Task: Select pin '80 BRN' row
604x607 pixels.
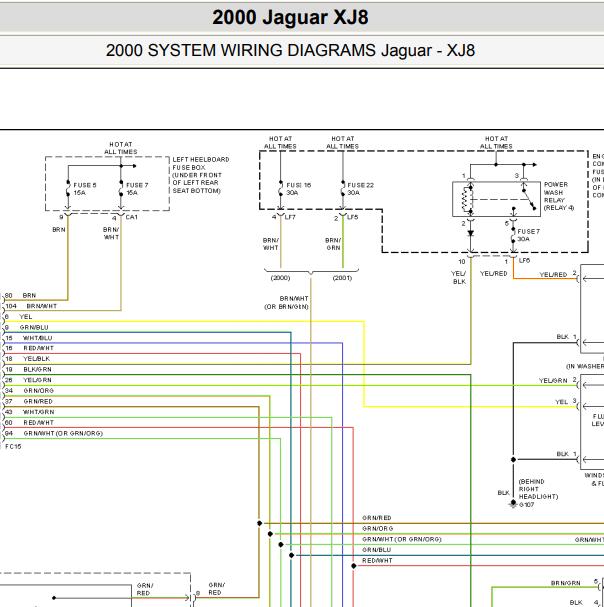Action: (21, 295)
